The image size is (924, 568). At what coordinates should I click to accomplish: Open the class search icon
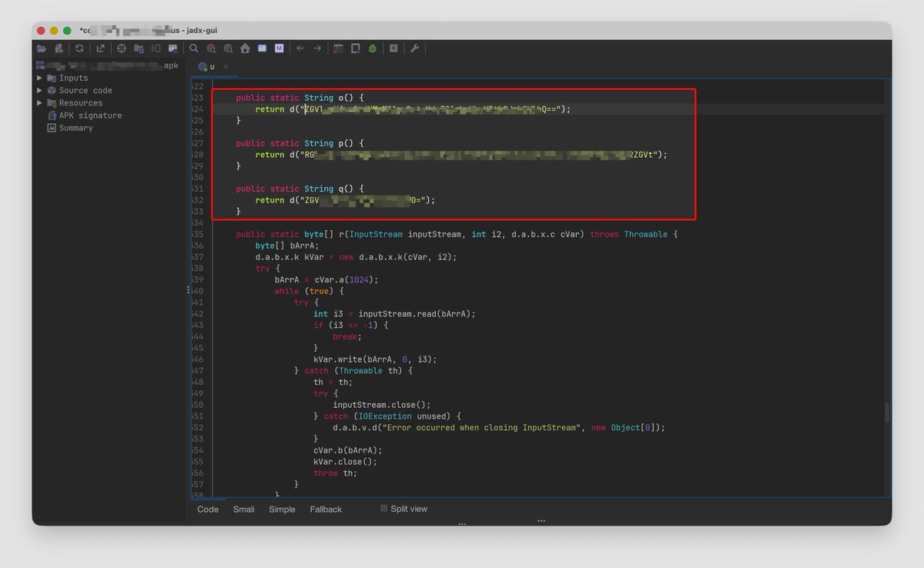pyautogui.click(x=211, y=48)
